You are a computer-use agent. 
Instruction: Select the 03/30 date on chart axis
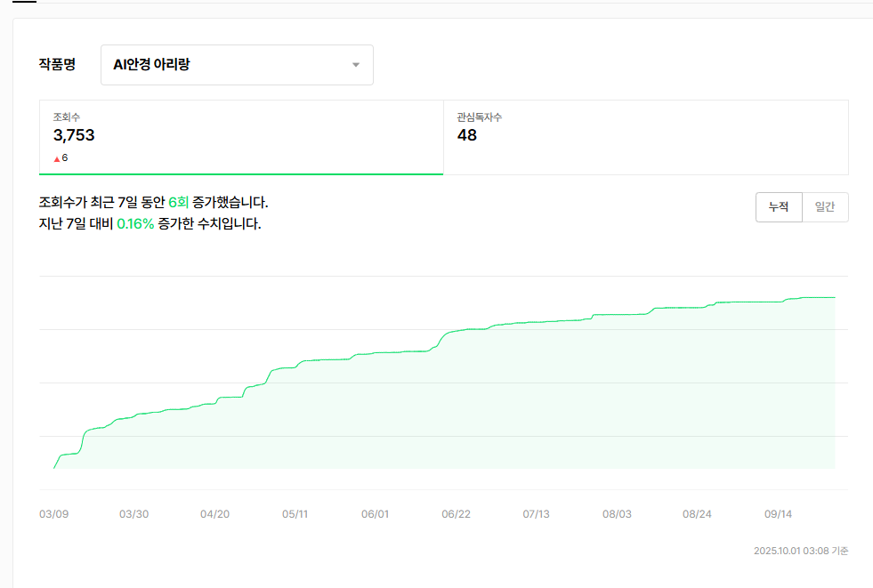point(133,514)
